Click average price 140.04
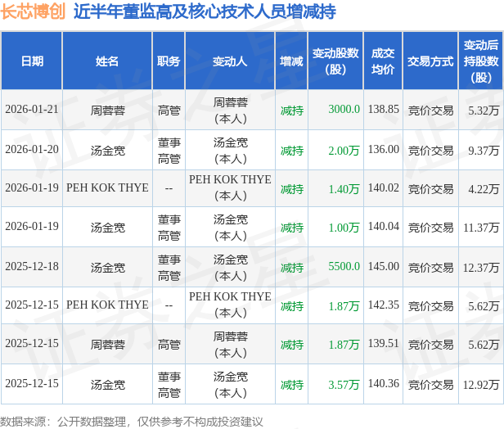 click(x=384, y=227)
